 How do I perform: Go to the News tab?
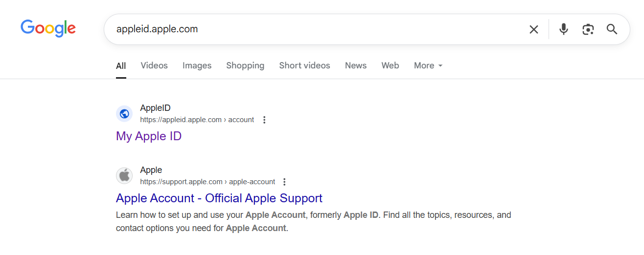(x=356, y=65)
